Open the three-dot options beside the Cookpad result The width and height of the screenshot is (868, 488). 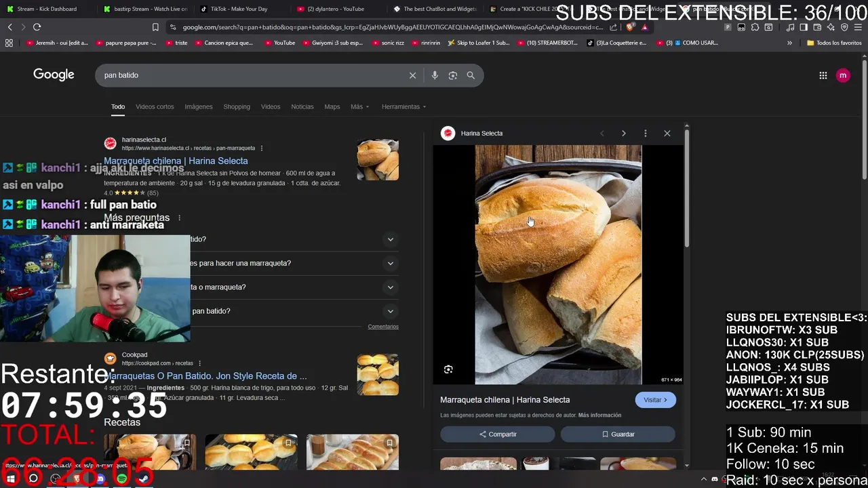[199, 363]
